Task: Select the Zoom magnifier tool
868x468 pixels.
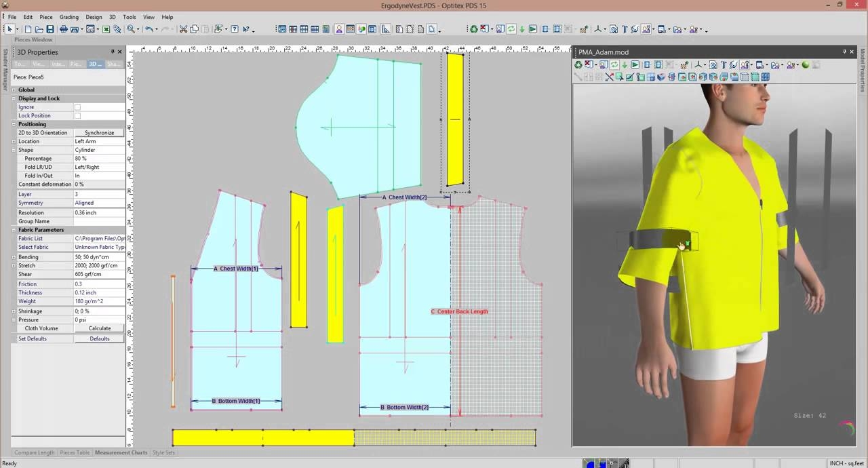Action: [x=132, y=29]
